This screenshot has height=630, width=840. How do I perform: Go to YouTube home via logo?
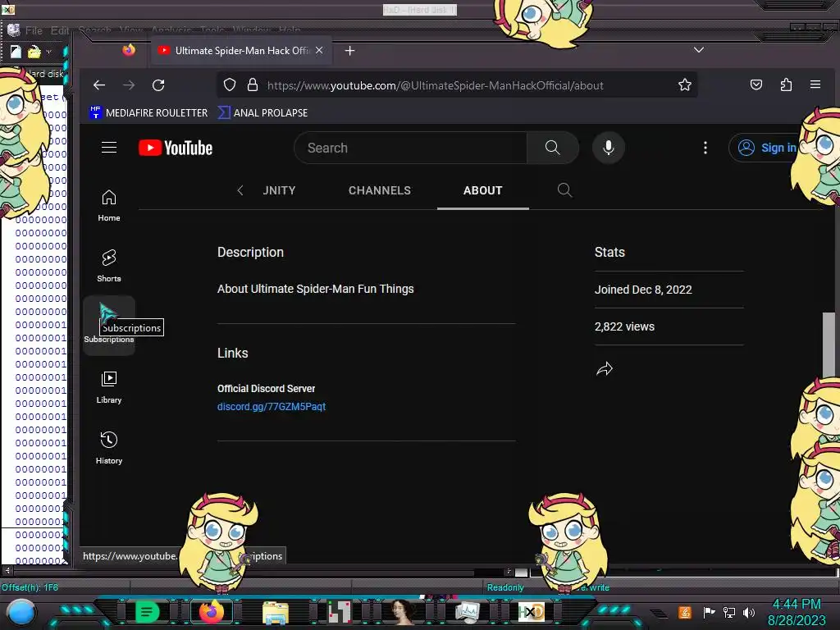pos(176,148)
